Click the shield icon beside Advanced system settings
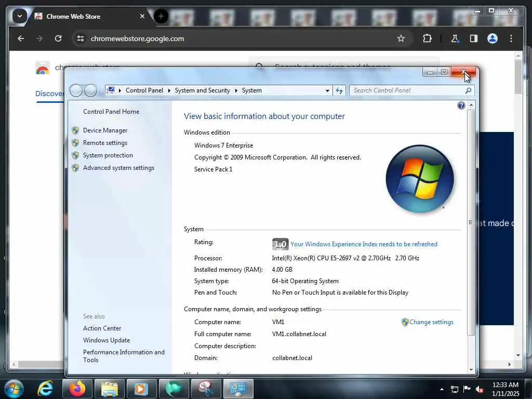 click(x=75, y=168)
